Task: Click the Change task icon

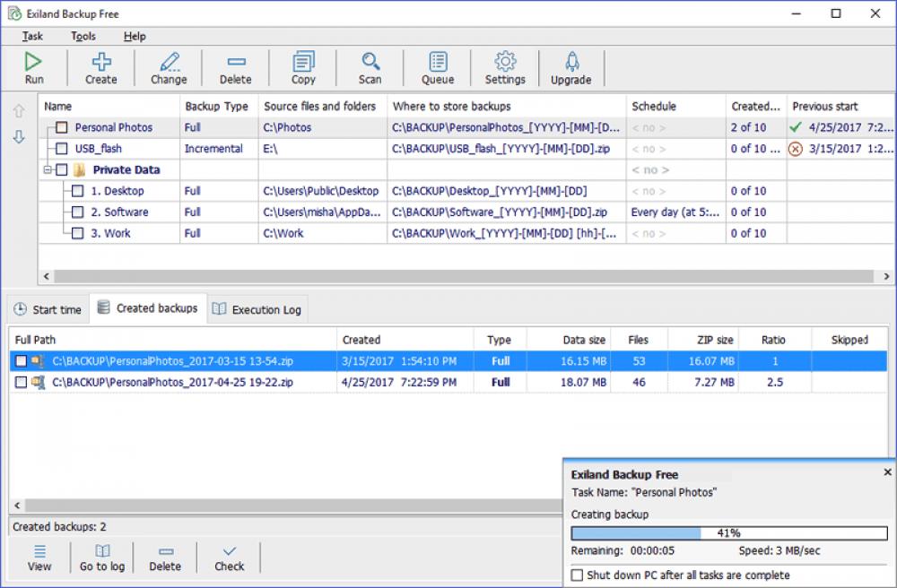Action: tap(168, 67)
